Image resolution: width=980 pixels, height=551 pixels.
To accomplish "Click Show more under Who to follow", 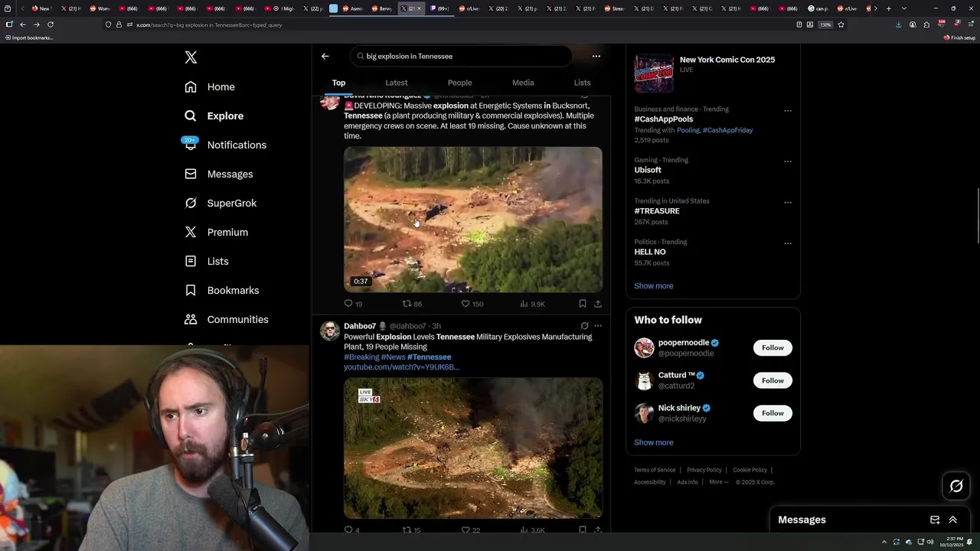I will click(x=654, y=442).
